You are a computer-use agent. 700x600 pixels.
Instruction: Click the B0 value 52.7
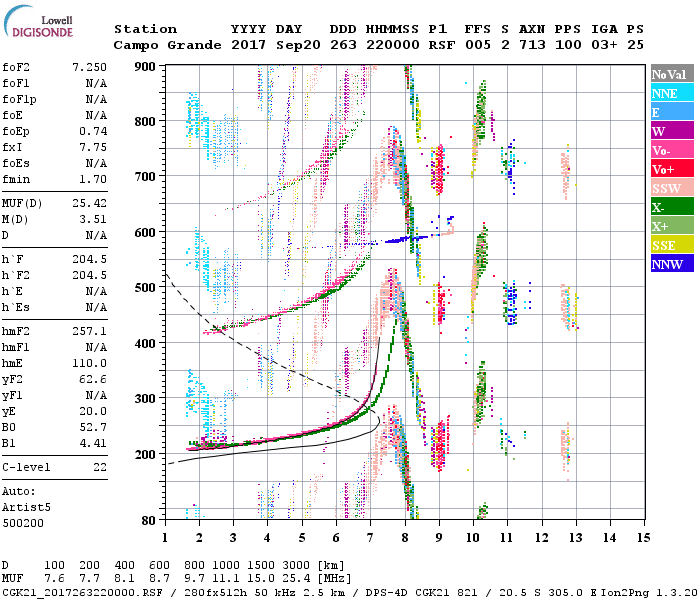point(93,427)
